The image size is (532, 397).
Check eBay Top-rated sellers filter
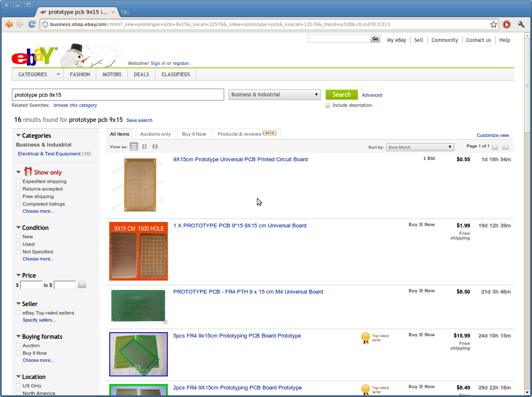pyautogui.click(x=18, y=313)
